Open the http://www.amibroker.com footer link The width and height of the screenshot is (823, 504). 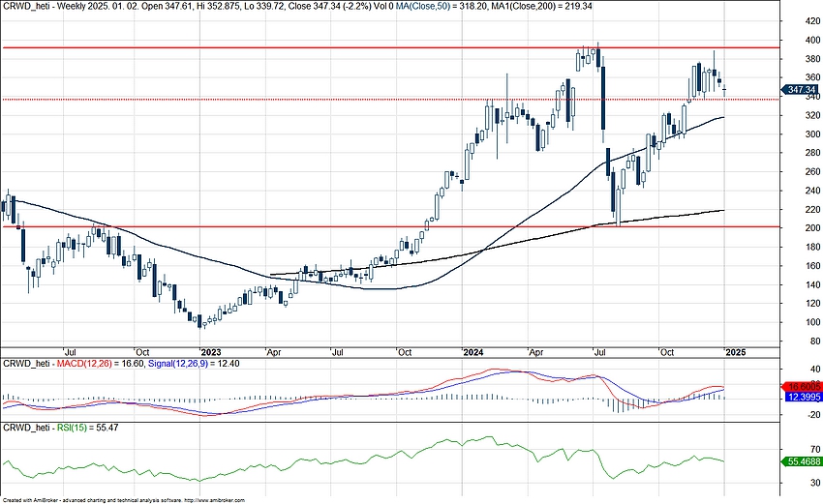coord(215,500)
